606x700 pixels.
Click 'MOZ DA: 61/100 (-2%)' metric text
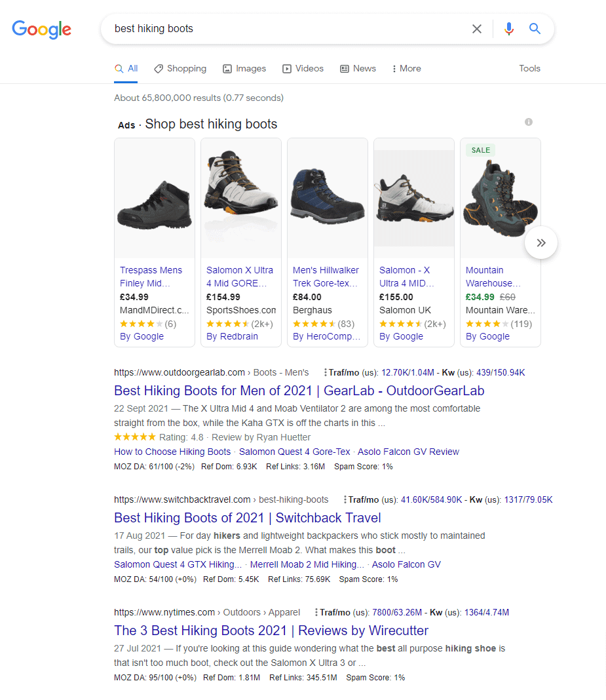pos(154,467)
